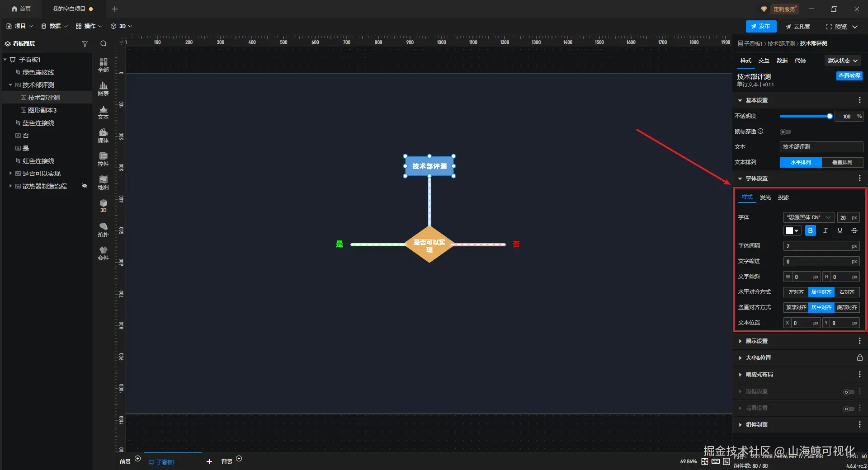Select 右对齐 horizontal alignment
This screenshot has height=470, width=868.
tap(847, 292)
